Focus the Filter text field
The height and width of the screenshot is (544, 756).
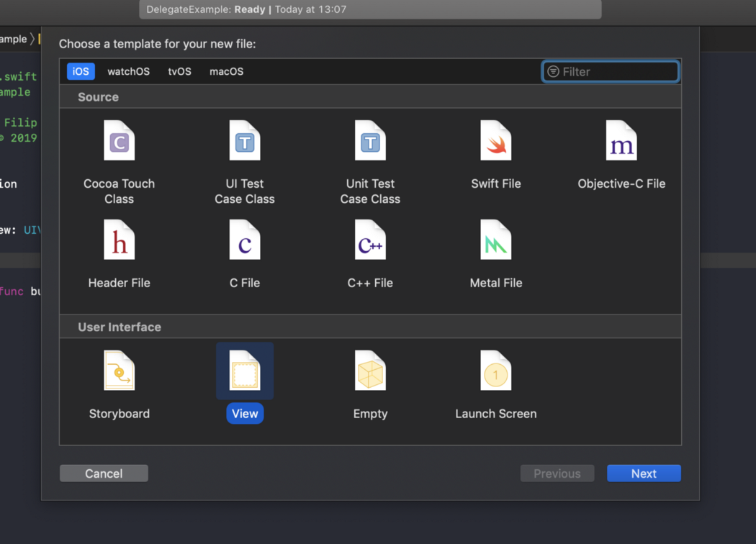coord(611,72)
